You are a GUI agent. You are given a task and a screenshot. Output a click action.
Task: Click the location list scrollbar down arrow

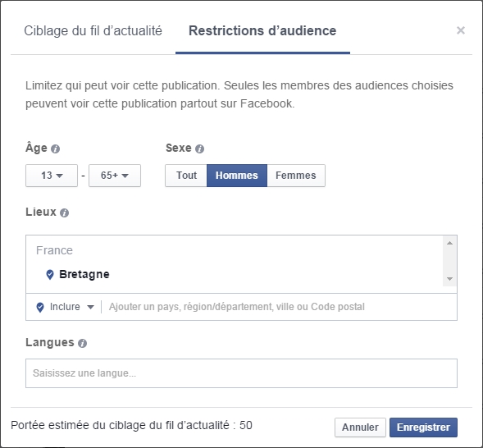pos(449,279)
